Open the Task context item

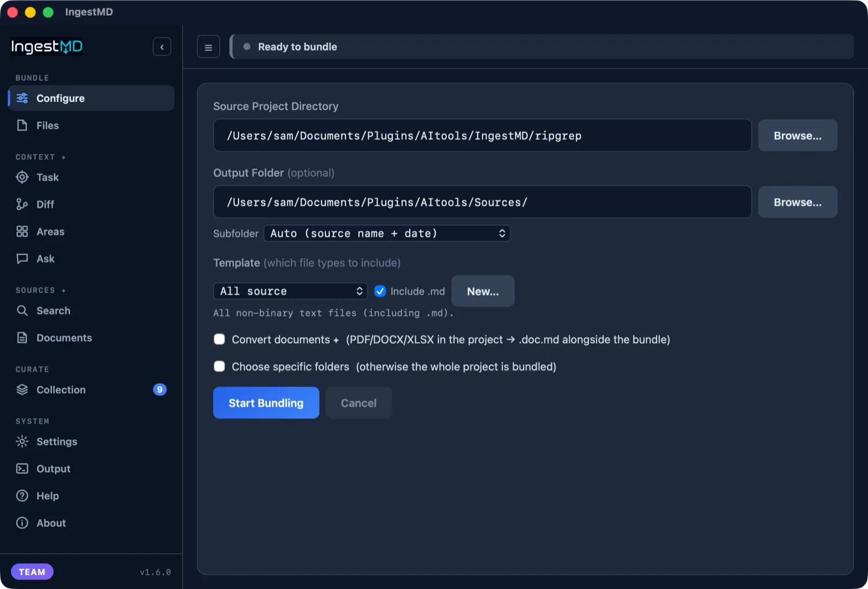coord(91,177)
